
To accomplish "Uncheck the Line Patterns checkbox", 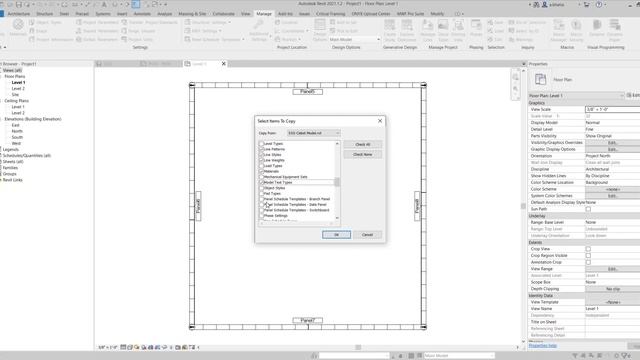I will point(261,149).
